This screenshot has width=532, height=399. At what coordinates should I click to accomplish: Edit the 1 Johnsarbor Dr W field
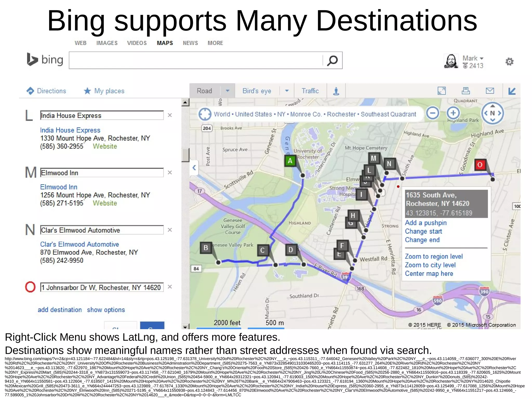point(102,287)
